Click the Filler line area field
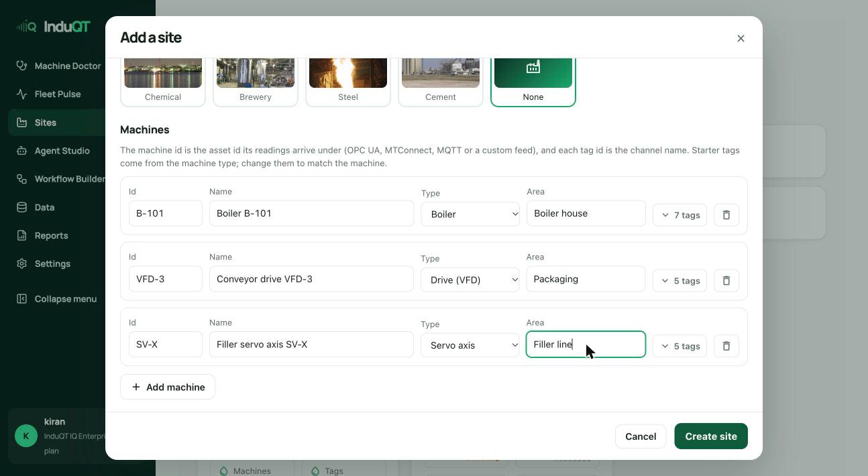This screenshot has height=476, width=868. tap(586, 344)
